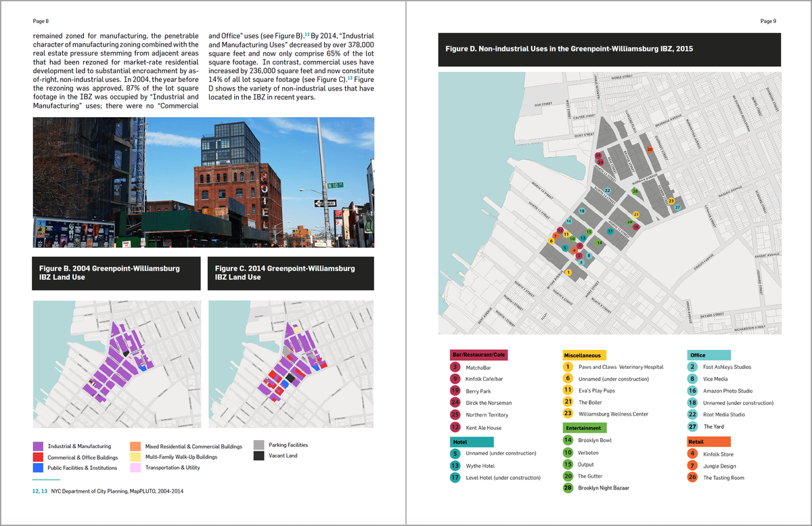The image size is (812, 526).
Task: Click the 'Retail' legend category header
Action: [708, 441]
